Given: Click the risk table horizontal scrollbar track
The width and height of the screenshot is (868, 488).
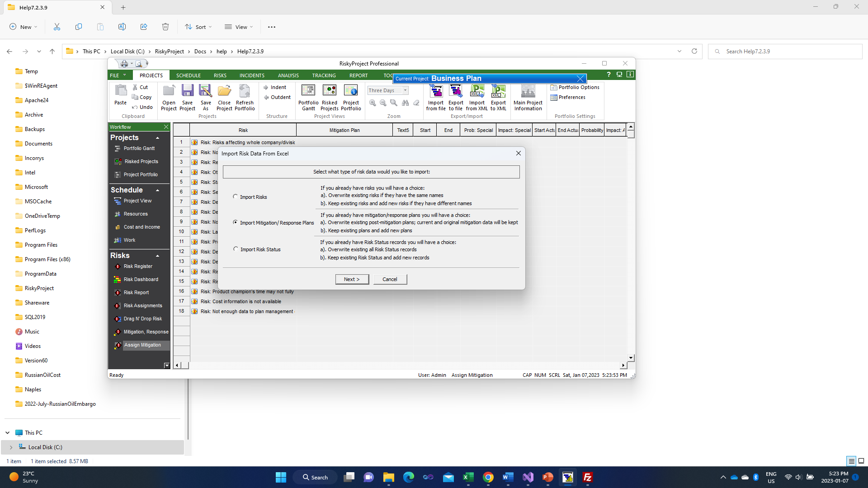Looking at the screenshot, I should [x=405, y=365].
